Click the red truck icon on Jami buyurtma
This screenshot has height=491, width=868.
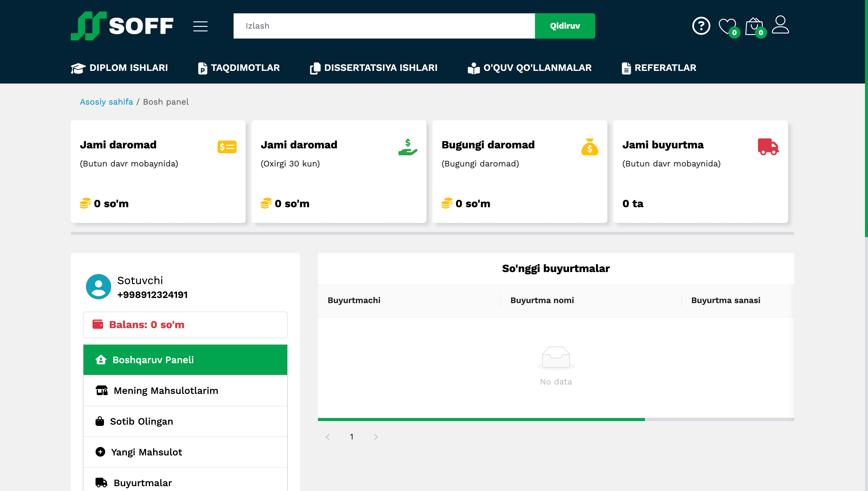pos(768,147)
